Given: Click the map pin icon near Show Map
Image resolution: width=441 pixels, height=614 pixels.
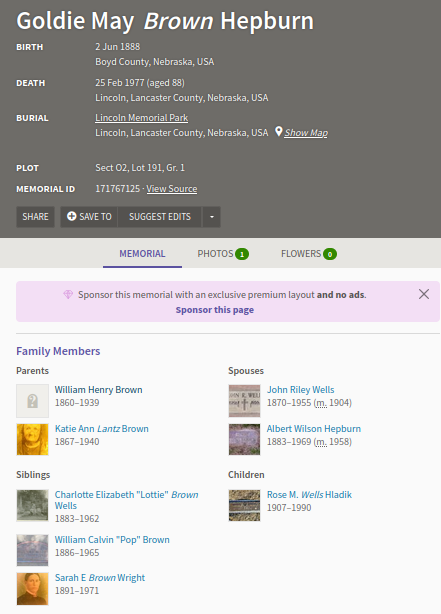Looking at the screenshot, I should pyautogui.click(x=278, y=132).
